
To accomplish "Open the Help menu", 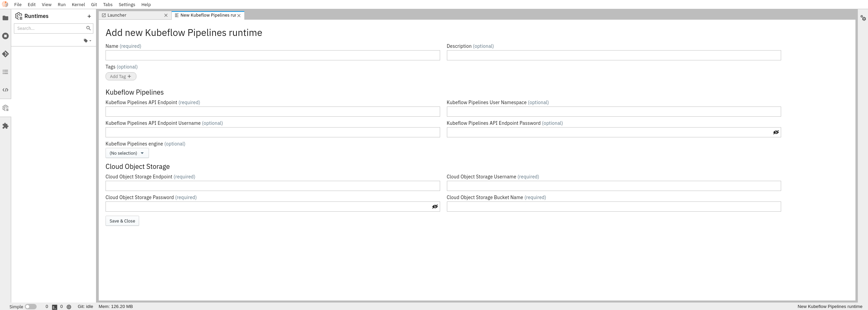I will [146, 4].
